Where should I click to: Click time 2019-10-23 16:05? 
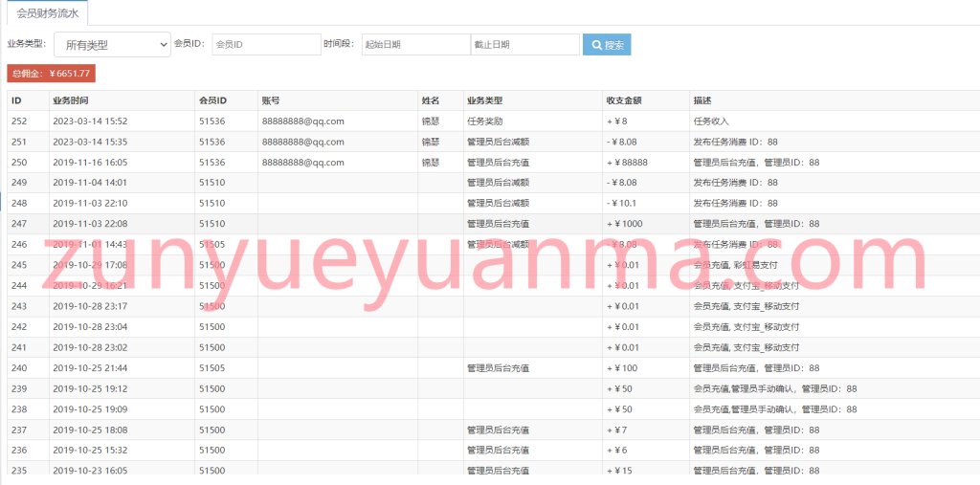[90, 470]
